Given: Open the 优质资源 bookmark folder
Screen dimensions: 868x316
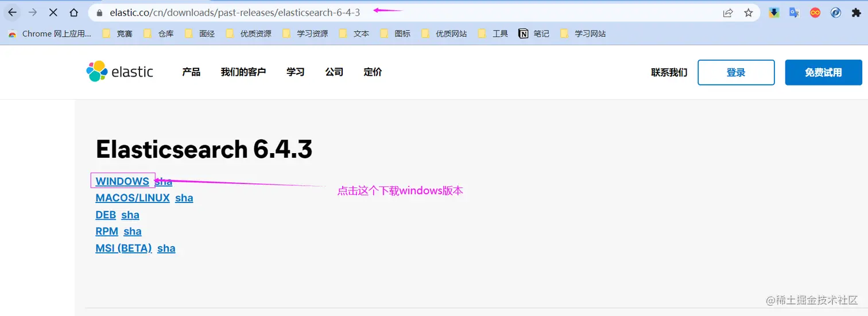Looking at the screenshot, I should tap(249, 34).
